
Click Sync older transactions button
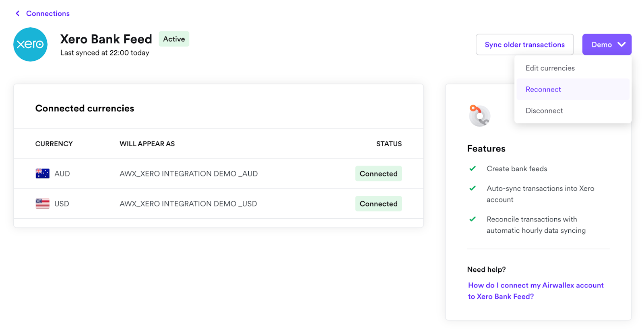point(525,45)
